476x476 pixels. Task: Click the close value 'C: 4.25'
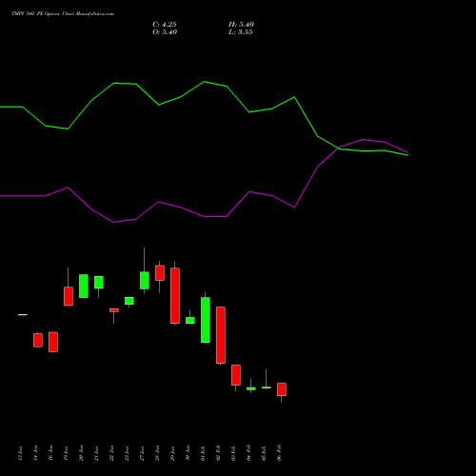[165, 25]
